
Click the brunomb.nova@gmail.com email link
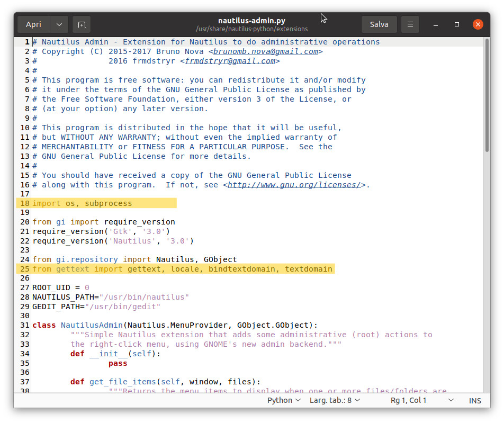pos(266,51)
